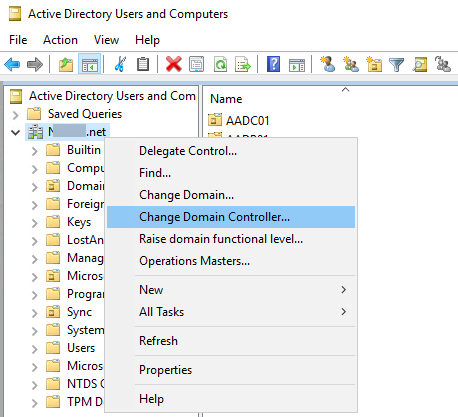Expand the LostAn container

tap(34, 241)
